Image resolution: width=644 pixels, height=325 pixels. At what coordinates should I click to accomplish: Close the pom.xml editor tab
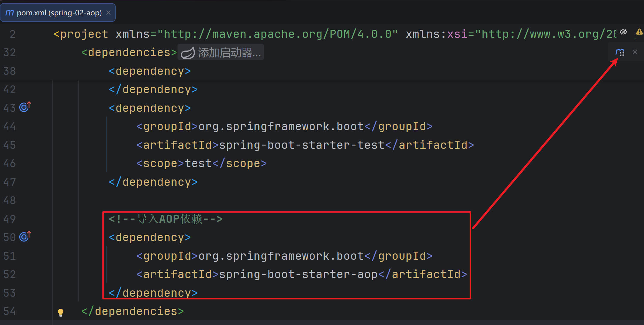tap(108, 13)
